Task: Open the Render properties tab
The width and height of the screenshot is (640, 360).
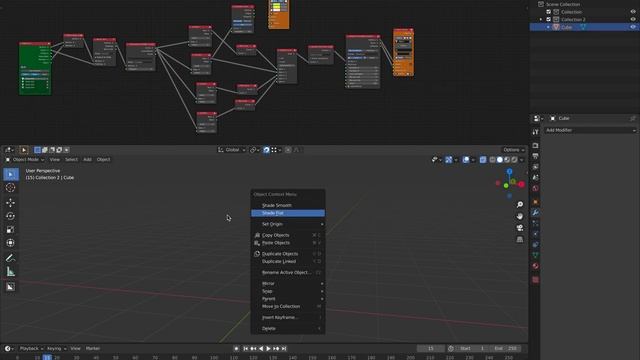Action: (536, 146)
